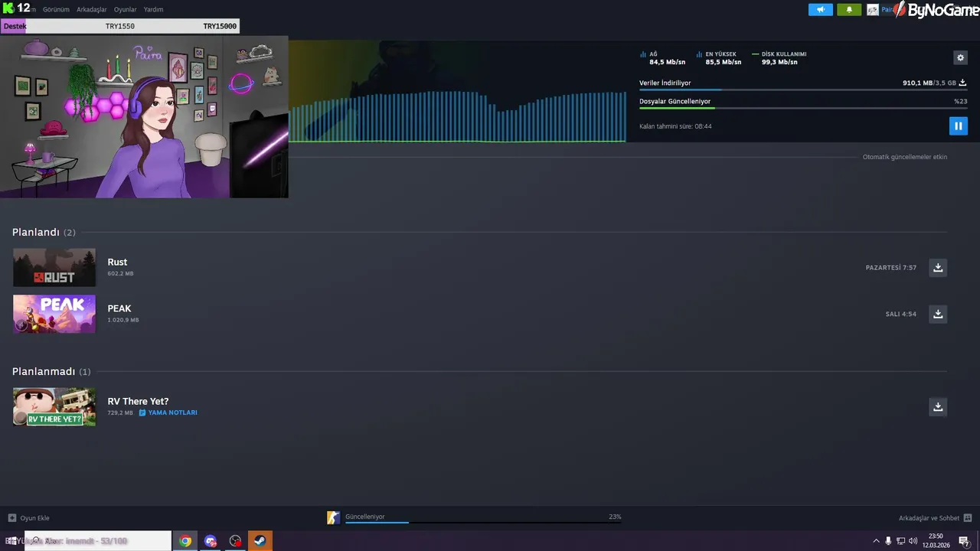
Task: Click the Destek label in overlay
Action: point(15,26)
